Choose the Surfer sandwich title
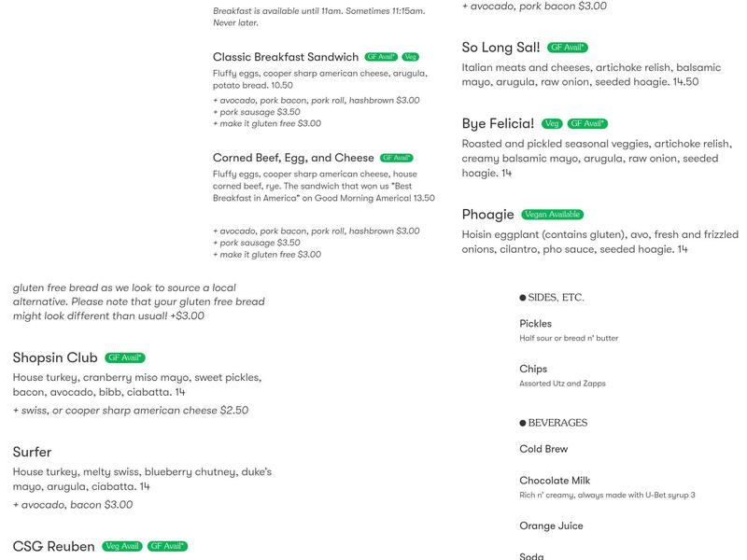The width and height of the screenshot is (747, 560). point(33,452)
